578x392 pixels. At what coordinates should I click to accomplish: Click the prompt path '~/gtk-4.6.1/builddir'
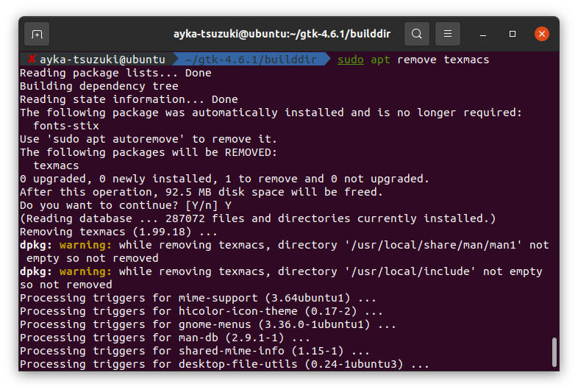coord(251,60)
